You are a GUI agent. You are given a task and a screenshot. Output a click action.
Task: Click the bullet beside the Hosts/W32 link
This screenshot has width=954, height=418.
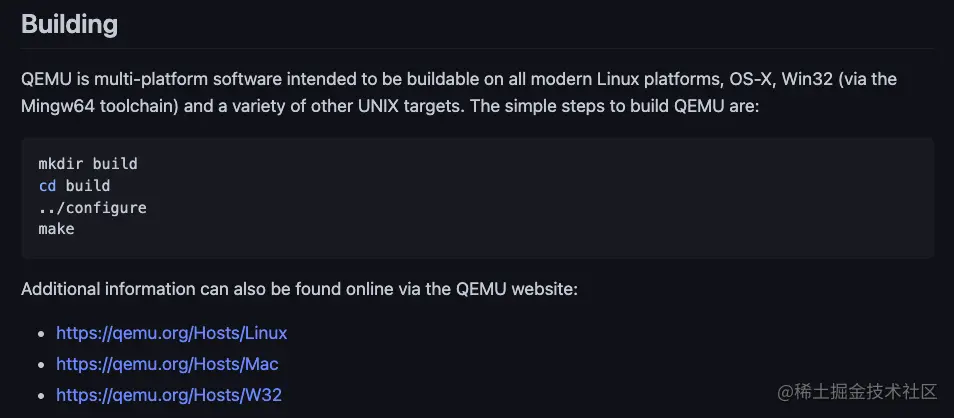click(41, 396)
